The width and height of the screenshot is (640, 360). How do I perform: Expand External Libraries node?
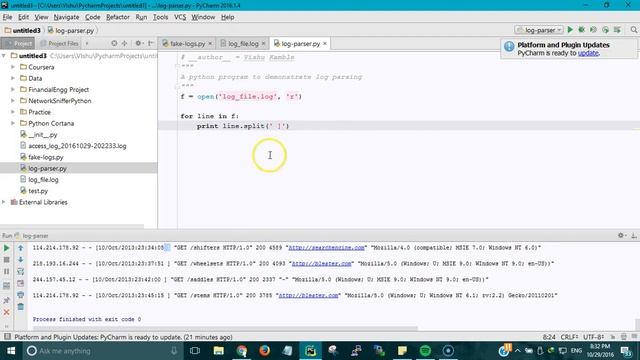point(4,202)
